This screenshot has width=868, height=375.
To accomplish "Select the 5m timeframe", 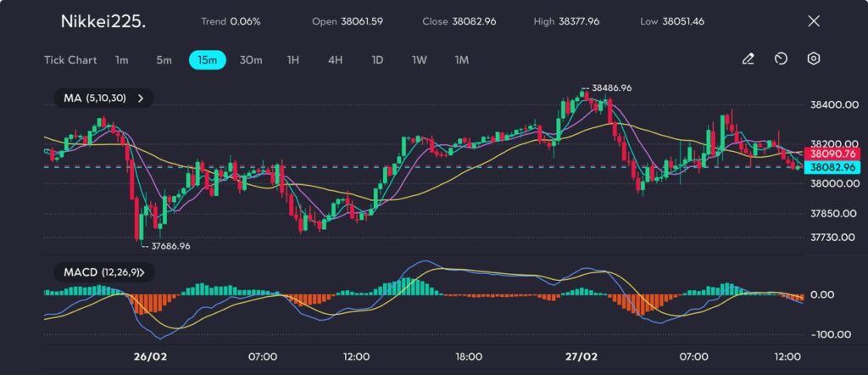I will point(164,60).
